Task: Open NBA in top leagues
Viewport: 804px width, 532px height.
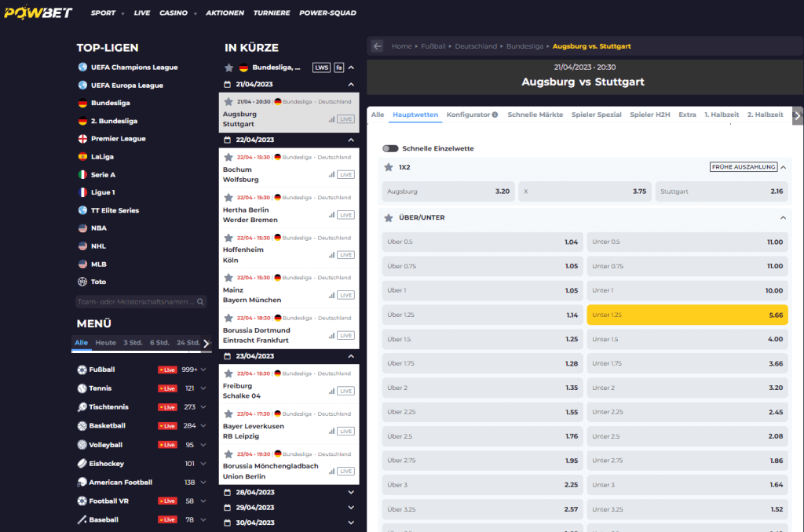Action: [x=98, y=228]
